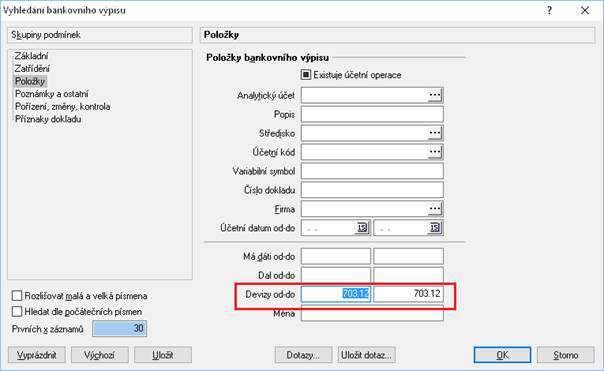Click the Variabilní symbol input field
Screen dimensions: 604x371
click(x=372, y=171)
